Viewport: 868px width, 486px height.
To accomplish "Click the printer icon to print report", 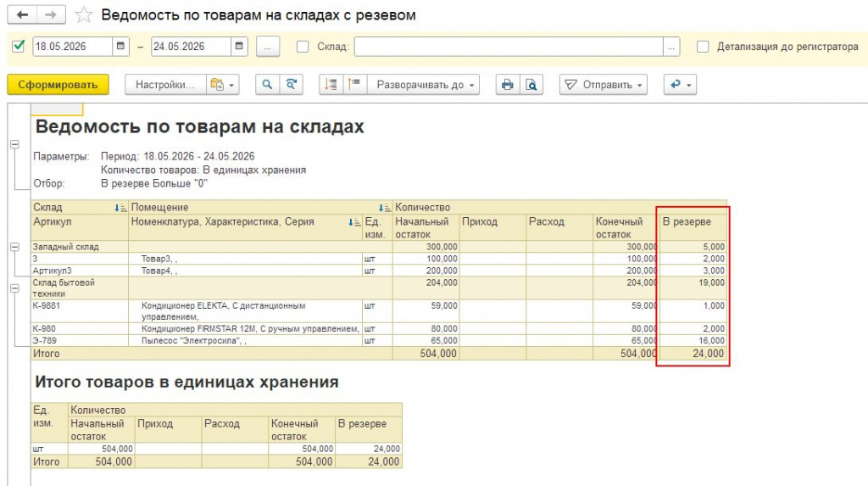I will coord(507,85).
